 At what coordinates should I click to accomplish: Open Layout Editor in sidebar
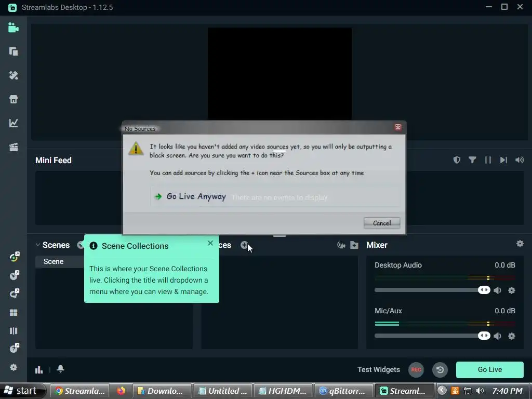pyautogui.click(x=13, y=51)
